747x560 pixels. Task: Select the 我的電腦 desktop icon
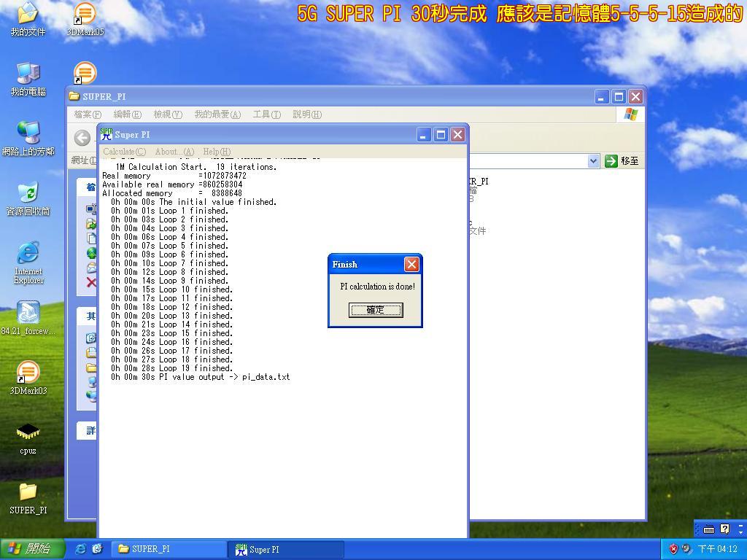[x=28, y=79]
